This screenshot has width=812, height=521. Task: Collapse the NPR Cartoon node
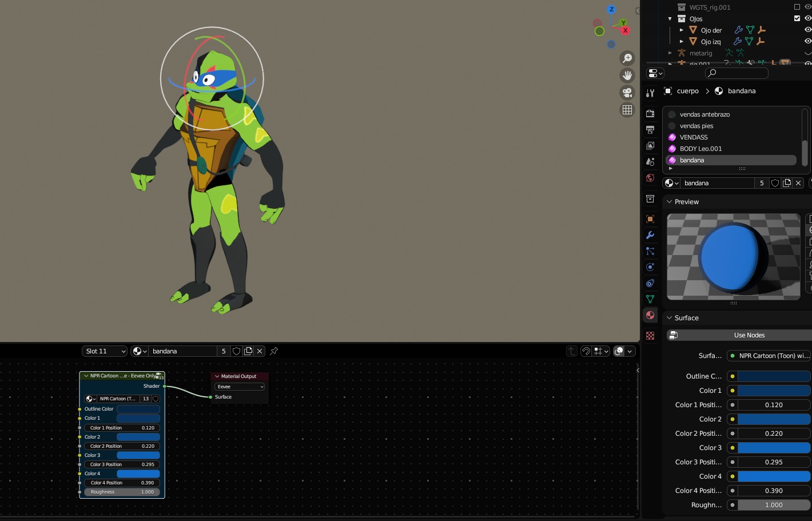point(86,376)
